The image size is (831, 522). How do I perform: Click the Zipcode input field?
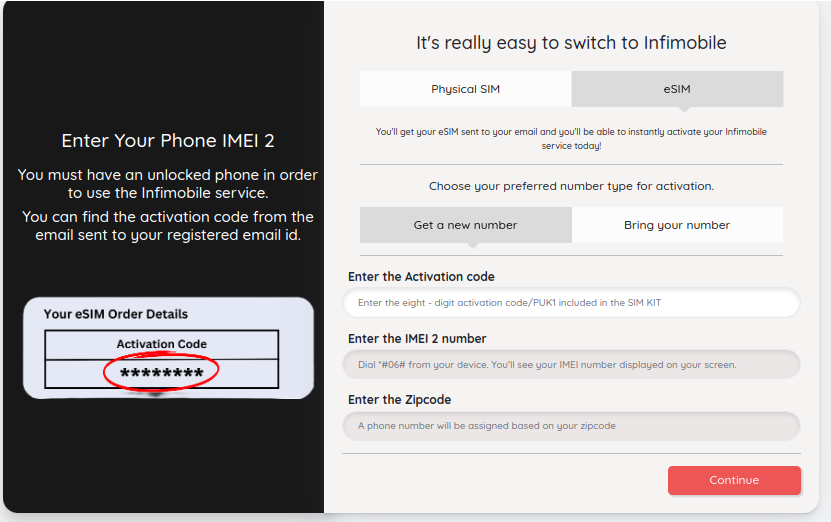click(x=571, y=426)
